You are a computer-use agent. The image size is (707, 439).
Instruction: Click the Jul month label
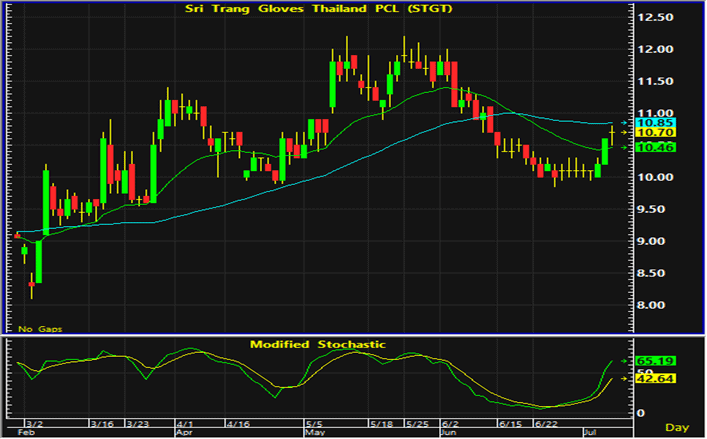pyautogui.click(x=590, y=433)
